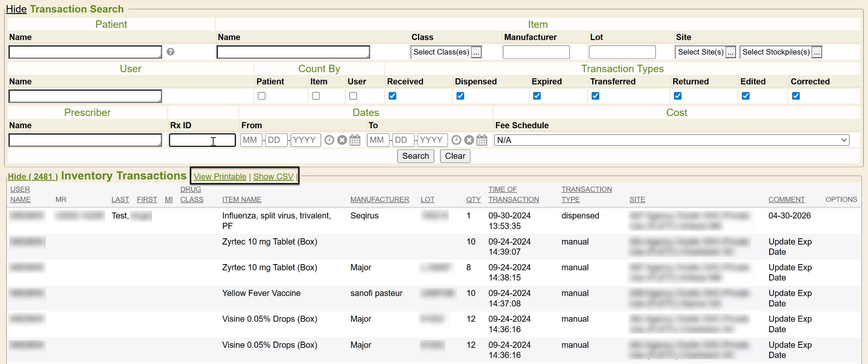
Task: Uncheck the Received transaction type
Action: click(392, 96)
